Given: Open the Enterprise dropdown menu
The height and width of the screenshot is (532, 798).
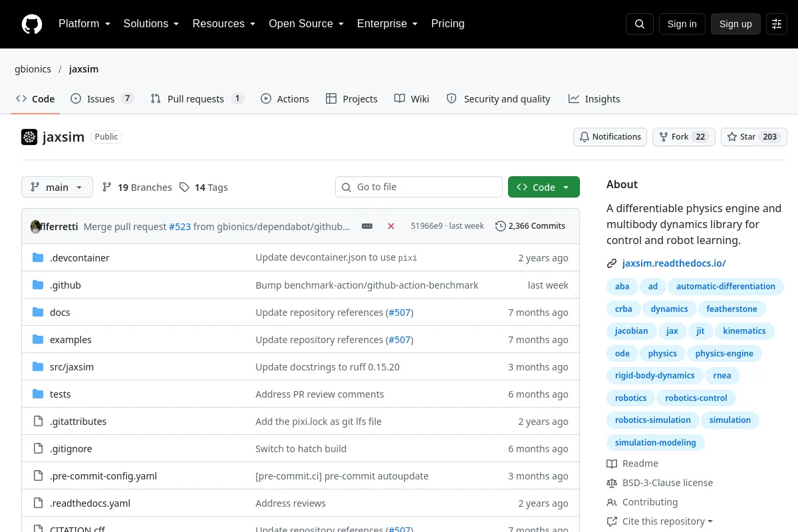Looking at the screenshot, I should coord(388,24).
